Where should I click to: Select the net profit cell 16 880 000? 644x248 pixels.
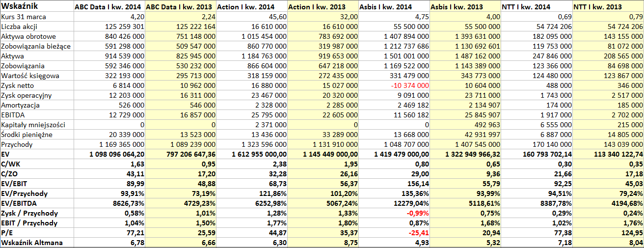click(x=251, y=85)
